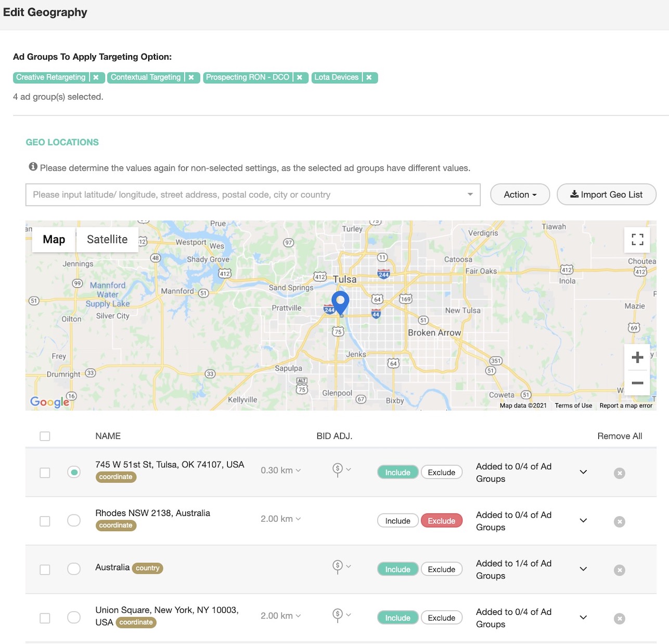The image size is (669, 644).
Task: Expand ad groups details for Australia row
Action: point(583,569)
